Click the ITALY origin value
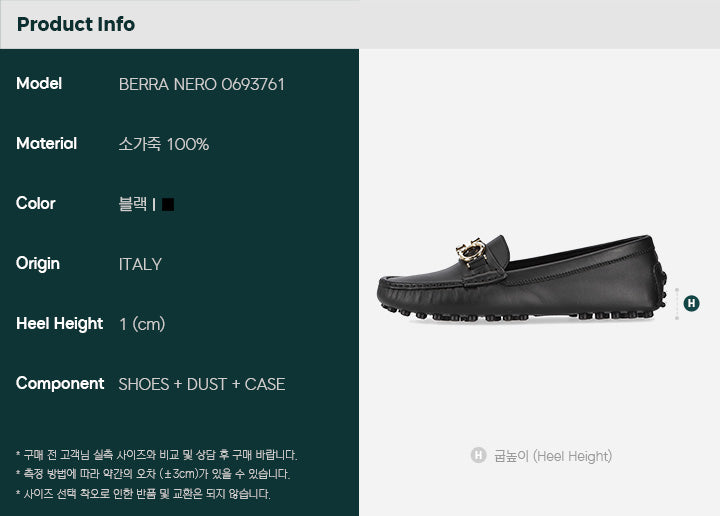This screenshot has height=516, width=720. click(x=140, y=264)
